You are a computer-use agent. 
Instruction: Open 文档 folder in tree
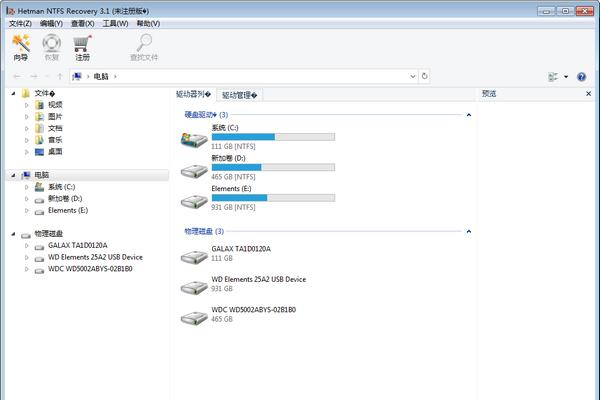(55, 128)
